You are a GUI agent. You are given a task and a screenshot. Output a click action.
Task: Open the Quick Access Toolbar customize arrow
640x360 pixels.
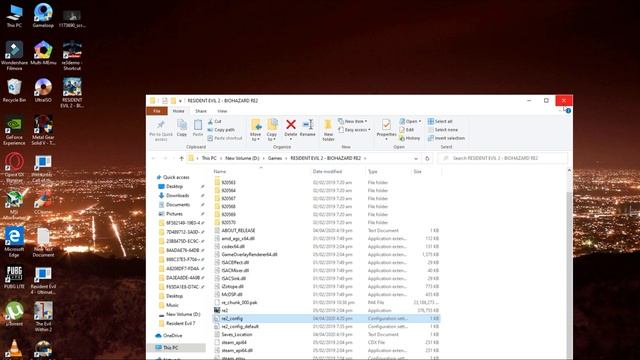click(x=180, y=101)
